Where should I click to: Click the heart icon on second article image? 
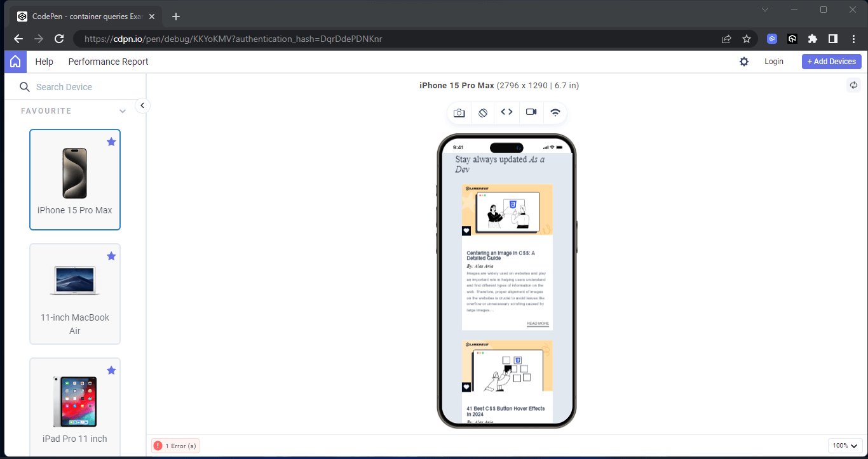click(466, 387)
